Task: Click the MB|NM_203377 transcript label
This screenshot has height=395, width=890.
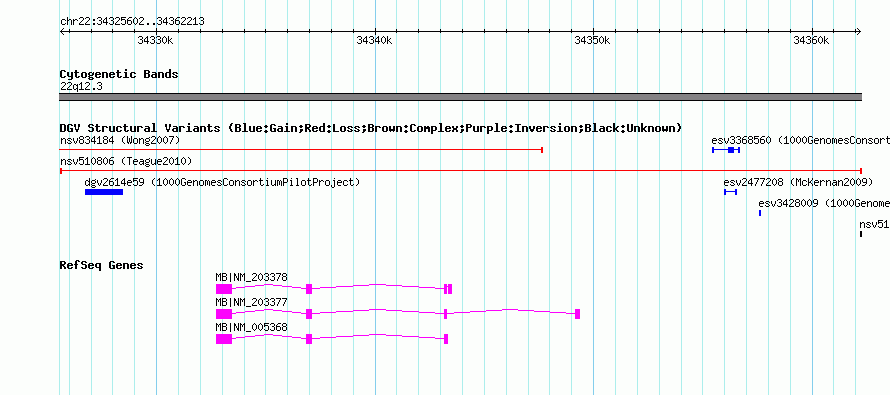Action: pos(251,302)
